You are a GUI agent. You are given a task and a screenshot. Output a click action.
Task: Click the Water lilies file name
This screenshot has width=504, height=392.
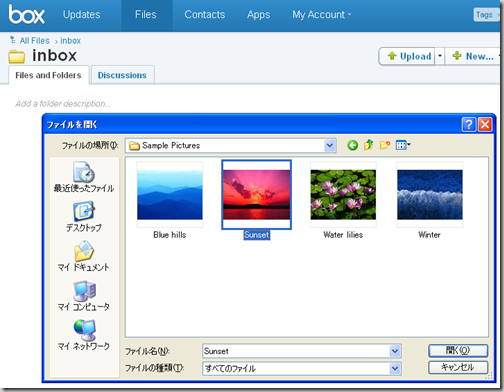(343, 235)
